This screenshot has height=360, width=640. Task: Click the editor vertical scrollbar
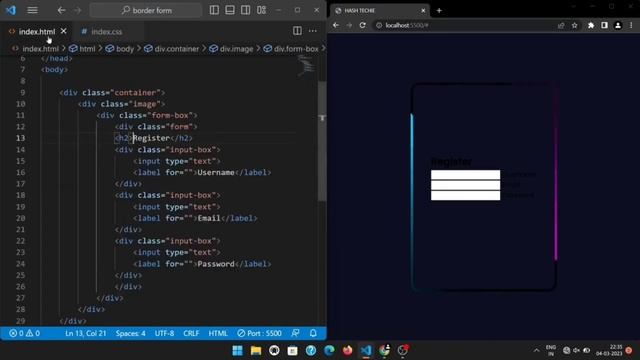(322, 141)
